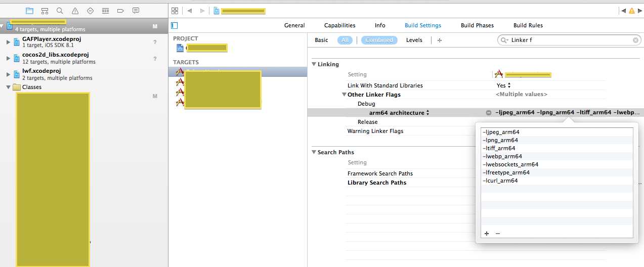The image size is (644, 267).
Task: Select the Levels view option
Action: tap(414, 40)
